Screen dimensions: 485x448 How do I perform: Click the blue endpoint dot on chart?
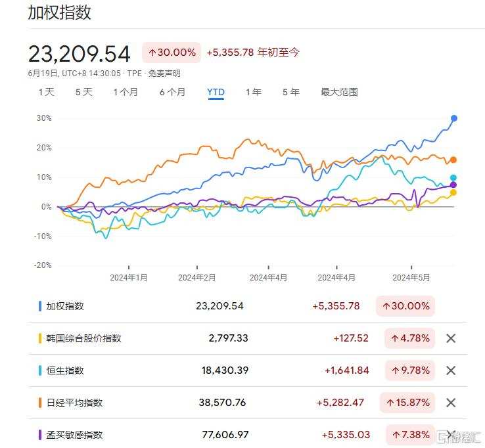tap(453, 118)
